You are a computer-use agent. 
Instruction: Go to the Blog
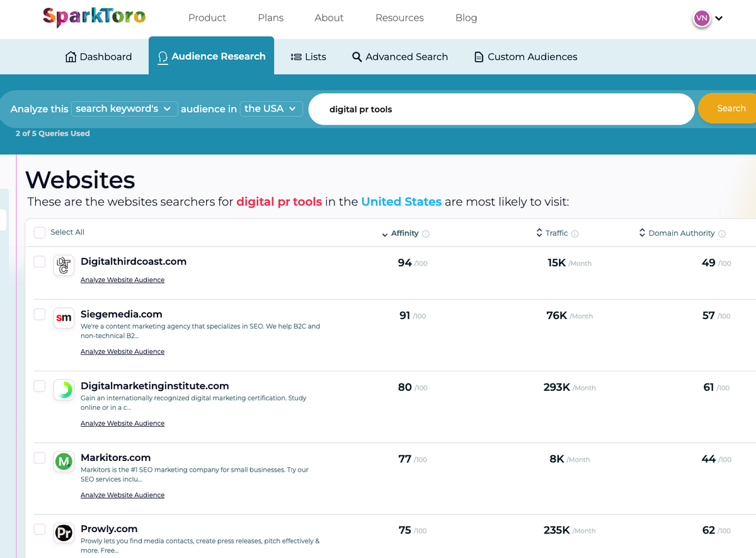pyautogui.click(x=466, y=18)
